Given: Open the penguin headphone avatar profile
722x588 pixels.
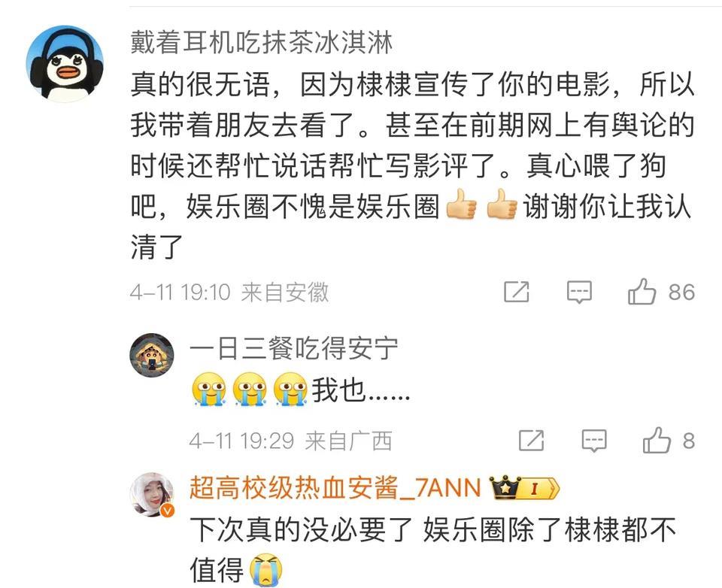Looking at the screenshot, I should pyautogui.click(x=65, y=64).
